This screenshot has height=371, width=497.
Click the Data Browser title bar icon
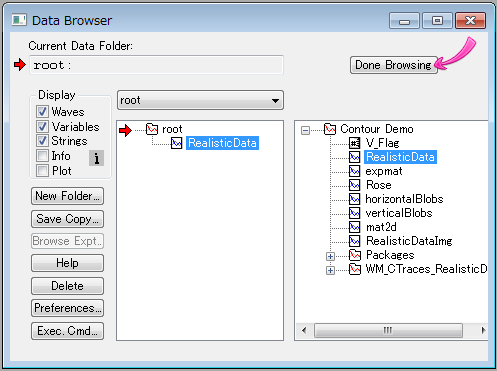[19, 20]
